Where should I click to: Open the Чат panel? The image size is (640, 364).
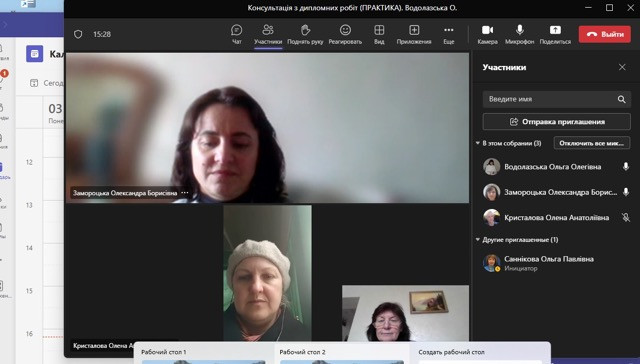pyautogui.click(x=237, y=34)
